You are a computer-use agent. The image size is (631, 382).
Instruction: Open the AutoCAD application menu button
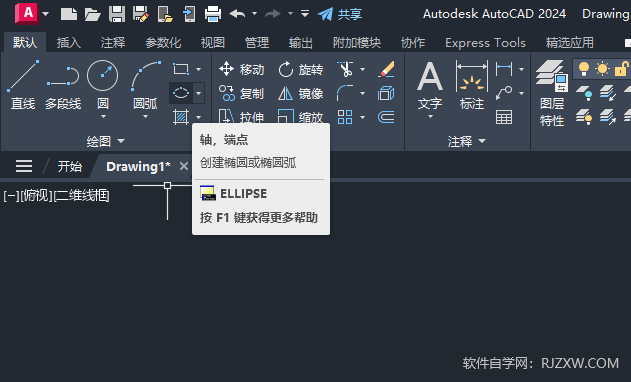coord(27,13)
